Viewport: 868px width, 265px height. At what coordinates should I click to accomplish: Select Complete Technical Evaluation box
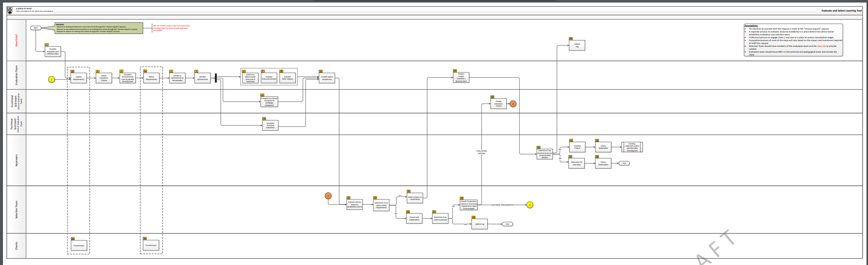tap(270, 125)
